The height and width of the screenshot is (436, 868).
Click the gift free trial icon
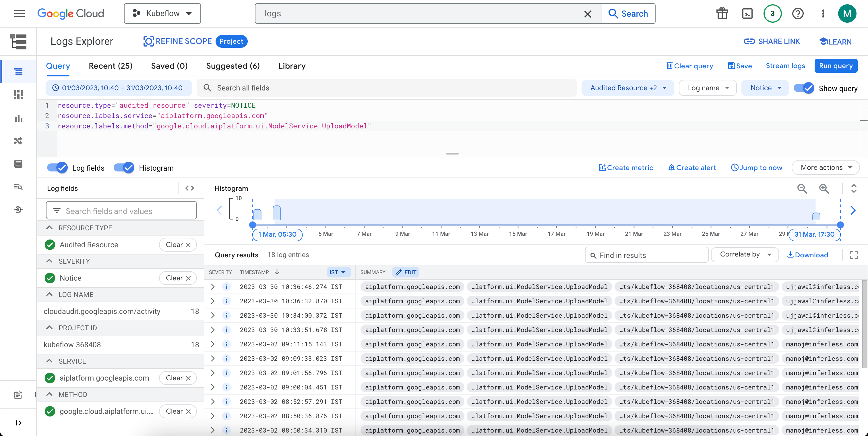(722, 13)
